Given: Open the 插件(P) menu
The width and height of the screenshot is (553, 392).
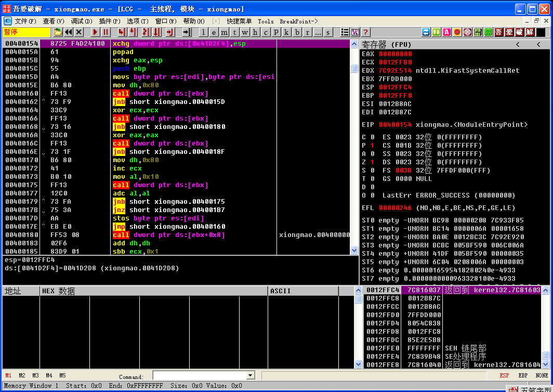Looking at the screenshot, I should coord(110,21).
